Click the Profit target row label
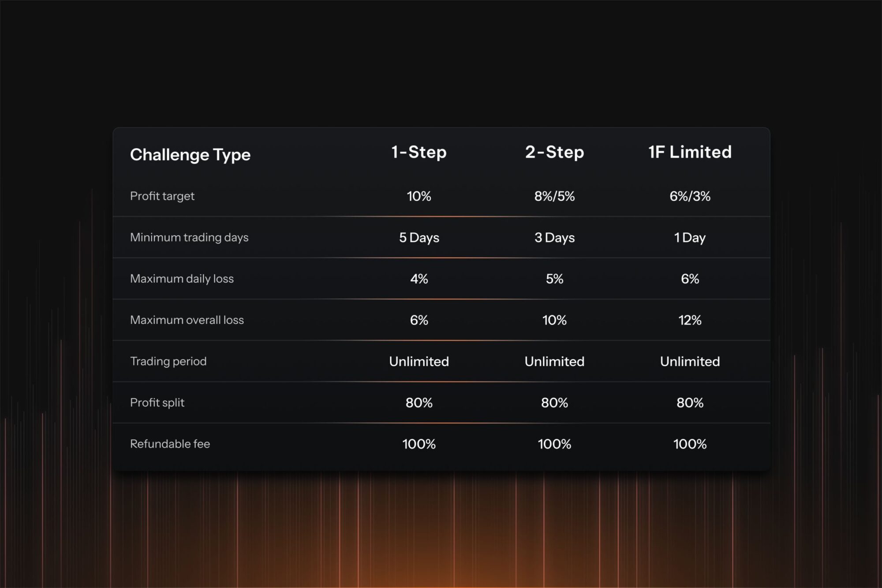882x588 pixels. pos(162,196)
